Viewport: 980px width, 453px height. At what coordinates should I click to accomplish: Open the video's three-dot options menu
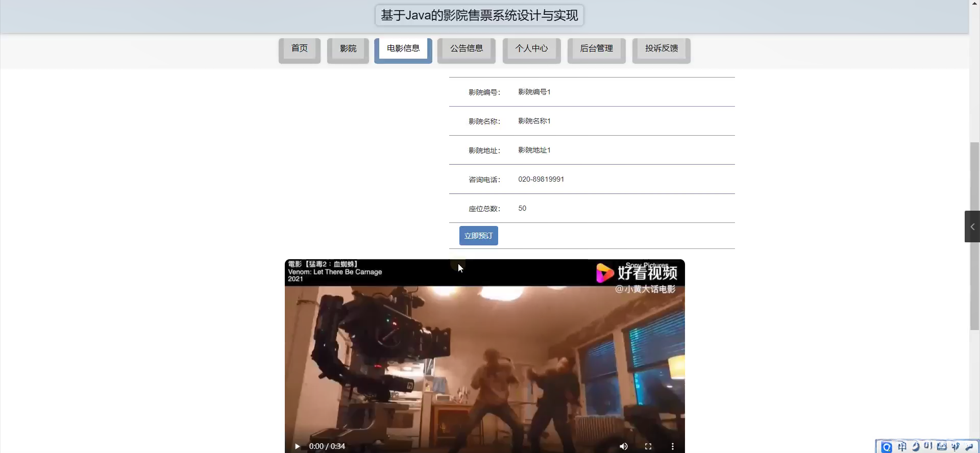[x=673, y=446]
